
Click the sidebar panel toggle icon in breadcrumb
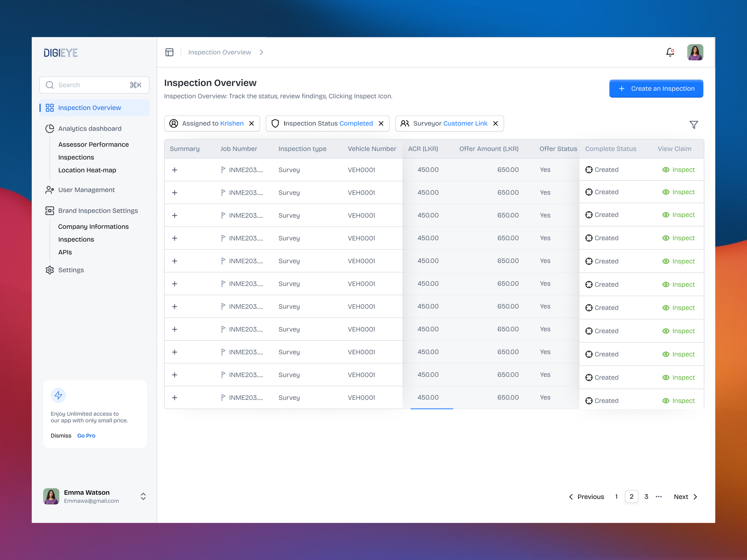[169, 52]
